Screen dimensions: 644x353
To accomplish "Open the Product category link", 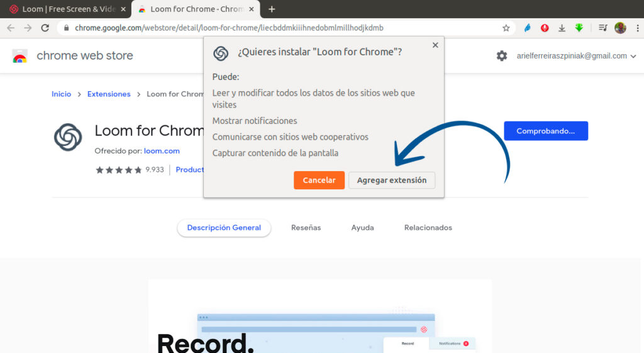I will (190, 170).
